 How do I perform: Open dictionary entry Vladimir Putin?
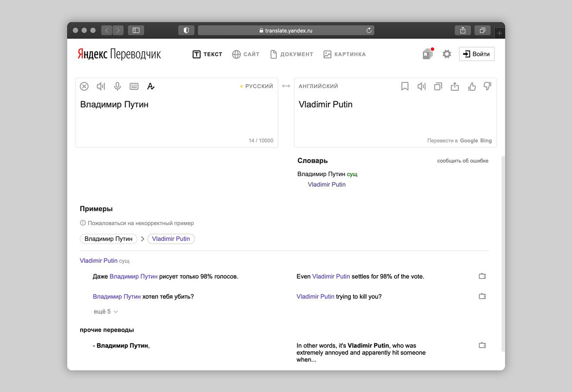coord(327,185)
